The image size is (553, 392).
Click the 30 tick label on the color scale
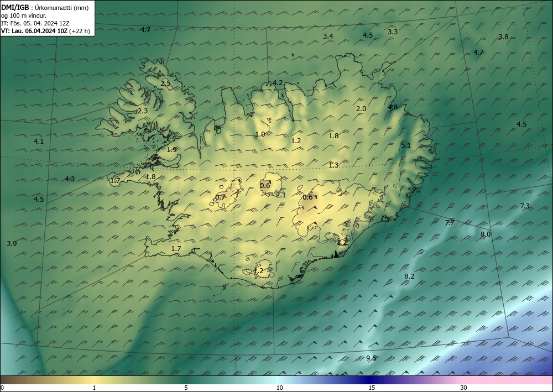click(463, 388)
